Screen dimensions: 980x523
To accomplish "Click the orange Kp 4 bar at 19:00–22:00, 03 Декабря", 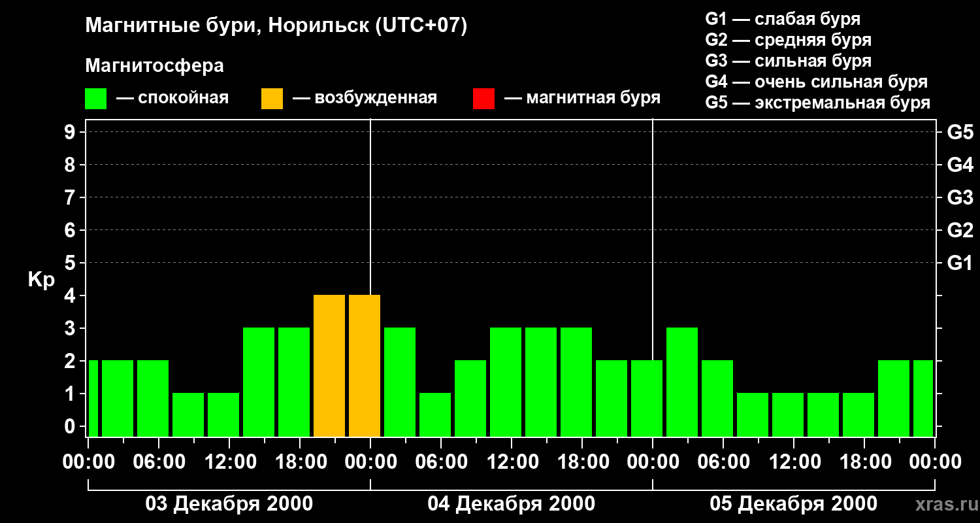I will pyautogui.click(x=329, y=365).
